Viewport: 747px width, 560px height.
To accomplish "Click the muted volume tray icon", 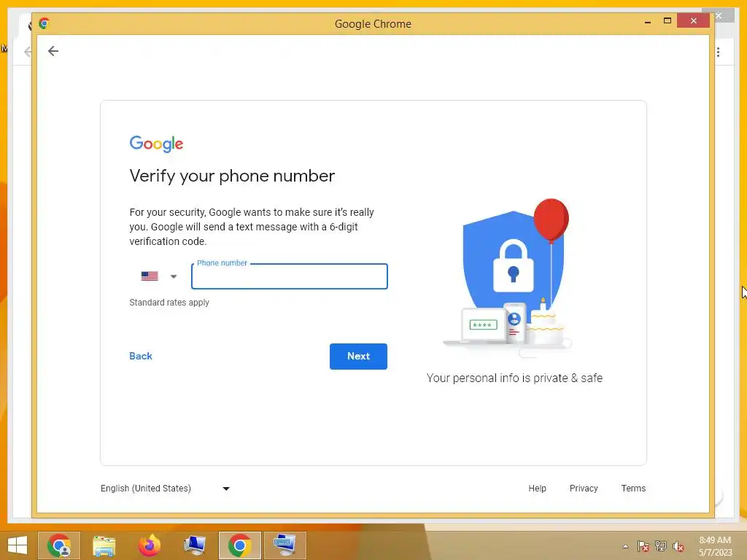I will coord(678,546).
